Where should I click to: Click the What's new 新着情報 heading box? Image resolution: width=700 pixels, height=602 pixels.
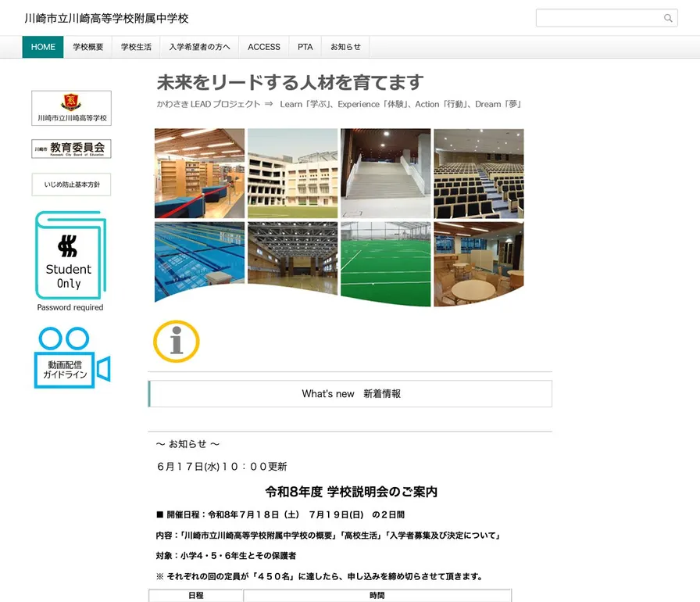[x=350, y=393]
